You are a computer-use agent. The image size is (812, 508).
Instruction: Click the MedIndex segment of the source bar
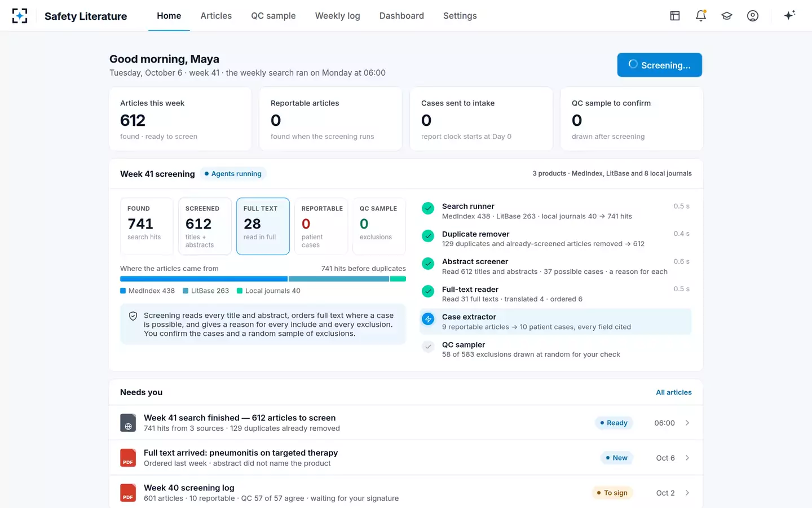[x=204, y=279]
